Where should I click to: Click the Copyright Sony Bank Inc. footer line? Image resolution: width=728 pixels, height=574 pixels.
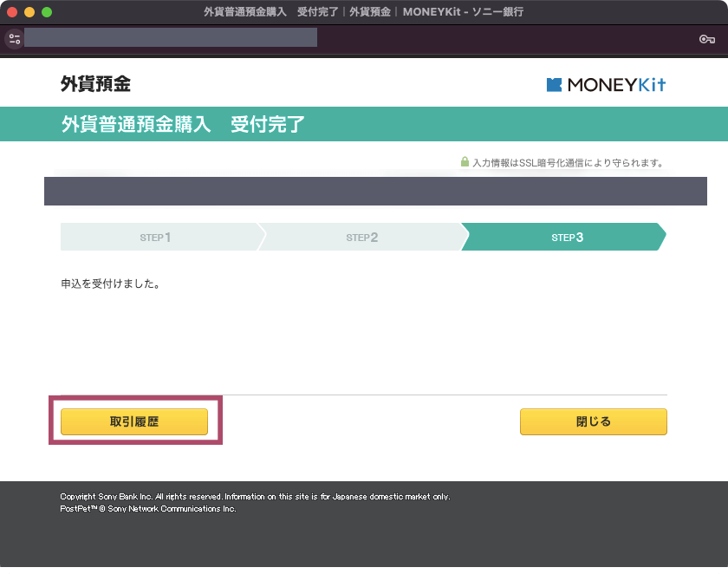[x=255, y=497]
